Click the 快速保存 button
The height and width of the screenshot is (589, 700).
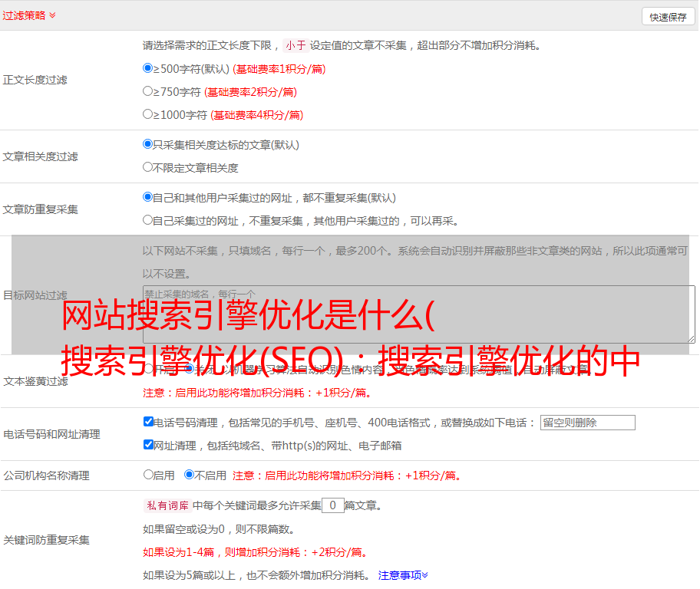tap(668, 17)
